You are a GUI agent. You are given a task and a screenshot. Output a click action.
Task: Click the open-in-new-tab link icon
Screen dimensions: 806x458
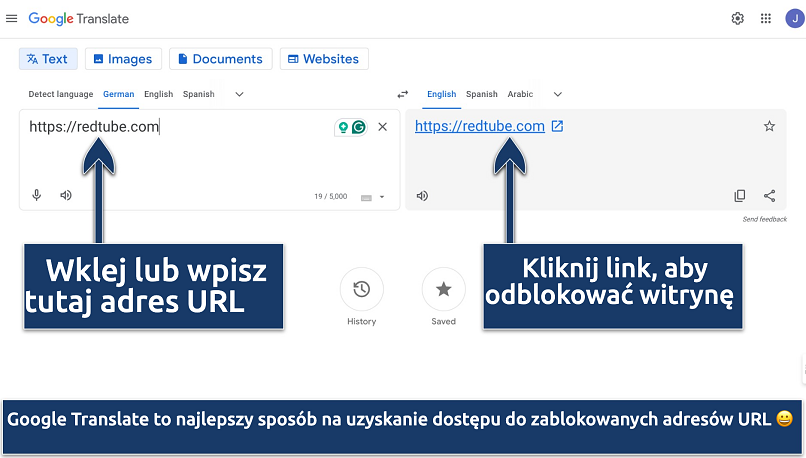557,126
